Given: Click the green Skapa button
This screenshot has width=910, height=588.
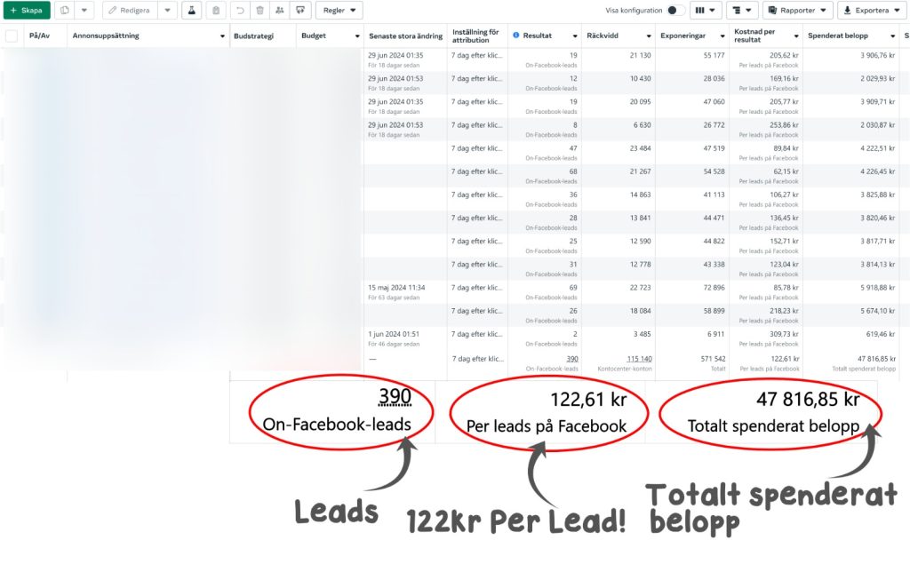Looking at the screenshot, I should point(27,10).
